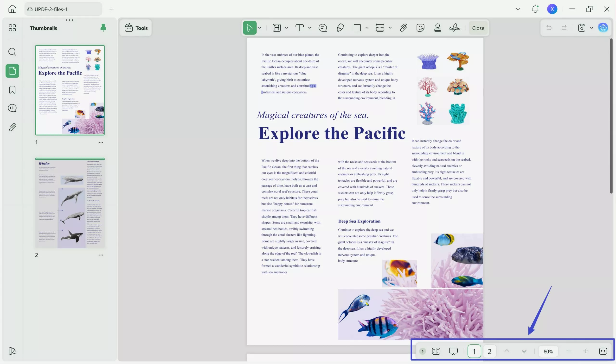Open the 80% zoom level dropdown
The width and height of the screenshot is (616, 364).
click(548, 352)
